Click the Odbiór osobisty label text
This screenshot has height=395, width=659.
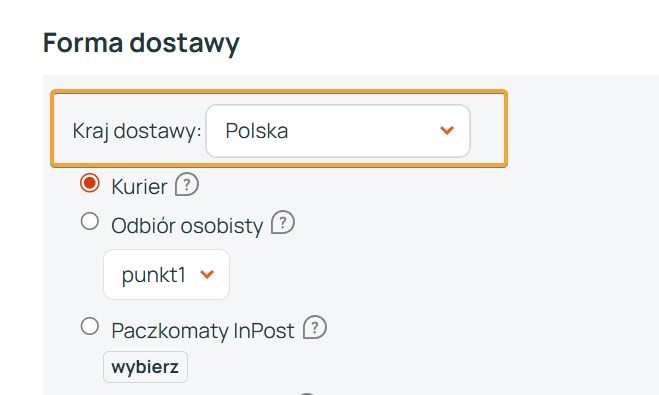pos(187,226)
